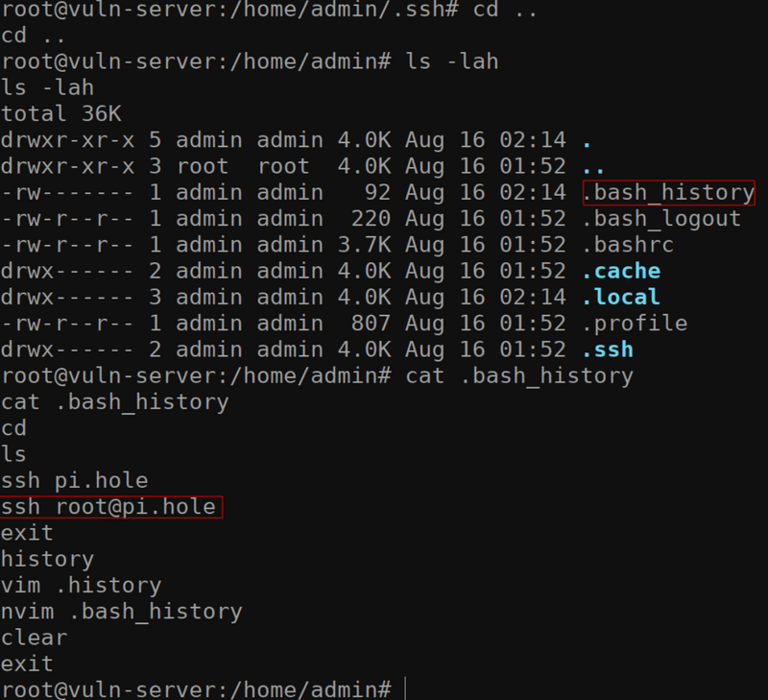Click the "nvim .bash_history" history entry
The height and width of the screenshot is (700, 768).
pos(122,611)
